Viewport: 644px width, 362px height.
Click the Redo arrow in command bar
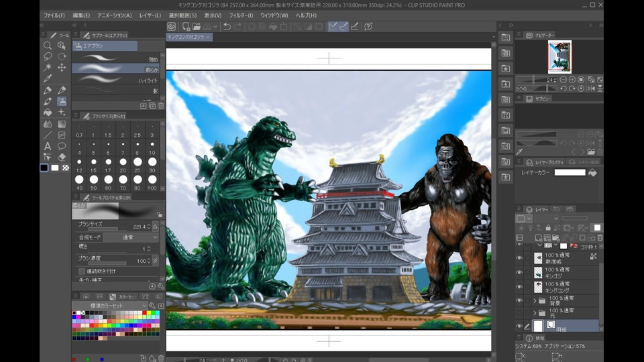(237, 27)
